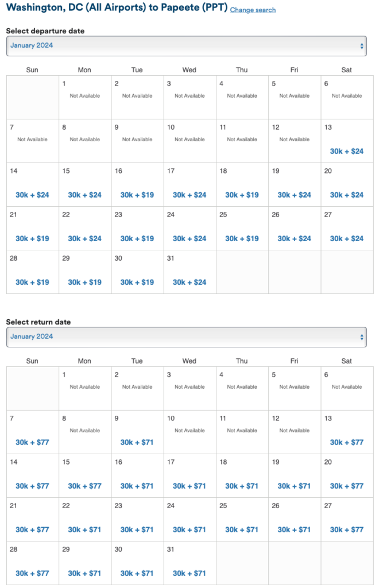The image size is (379, 588).
Task: Click the return dropdown's arrow stepper icon
Action: [362, 337]
